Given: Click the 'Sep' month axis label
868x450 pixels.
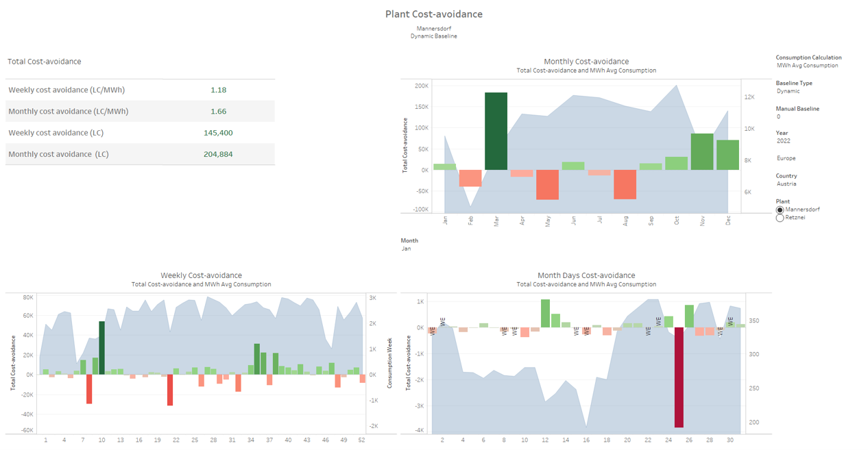Looking at the screenshot, I should tap(651, 221).
